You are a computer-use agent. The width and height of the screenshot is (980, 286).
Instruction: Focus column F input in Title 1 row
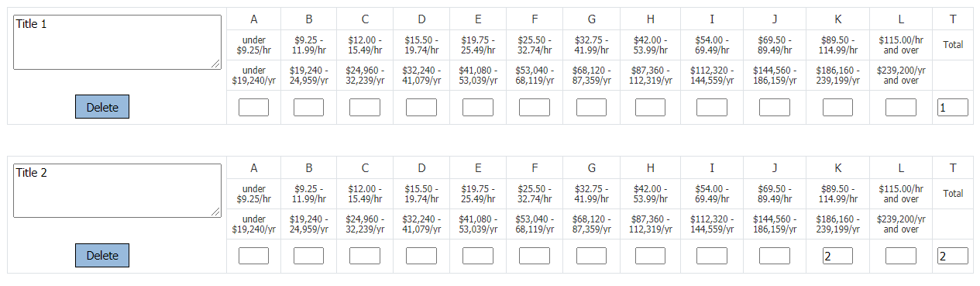tap(535, 107)
